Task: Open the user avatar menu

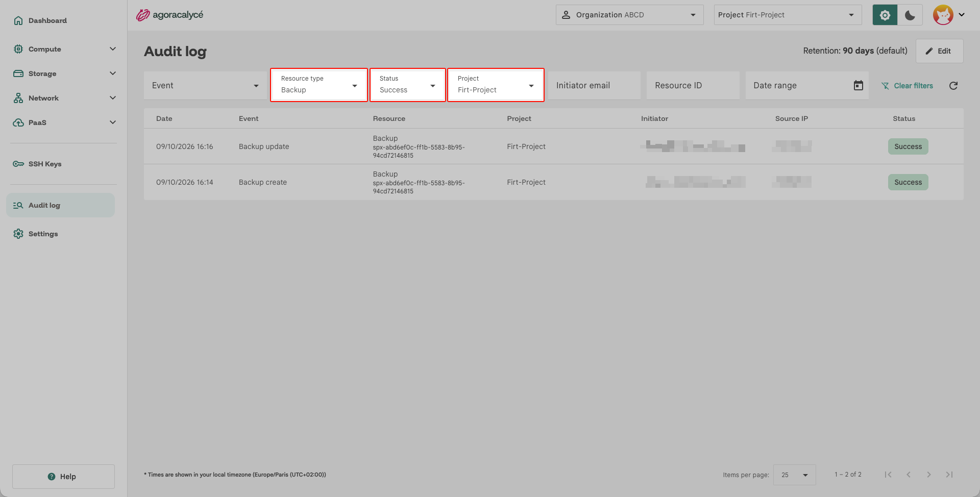Action: pyautogui.click(x=949, y=15)
